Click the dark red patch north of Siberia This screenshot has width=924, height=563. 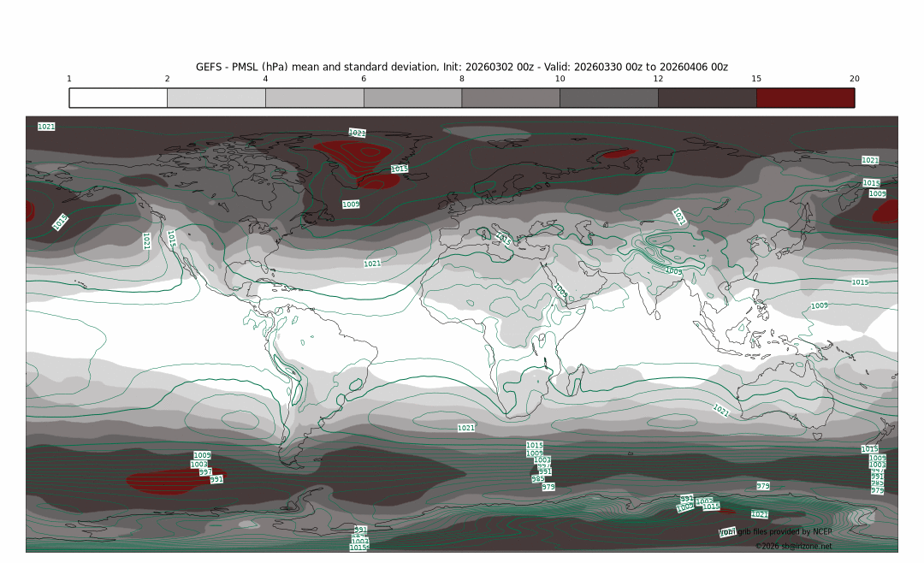click(x=619, y=154)
